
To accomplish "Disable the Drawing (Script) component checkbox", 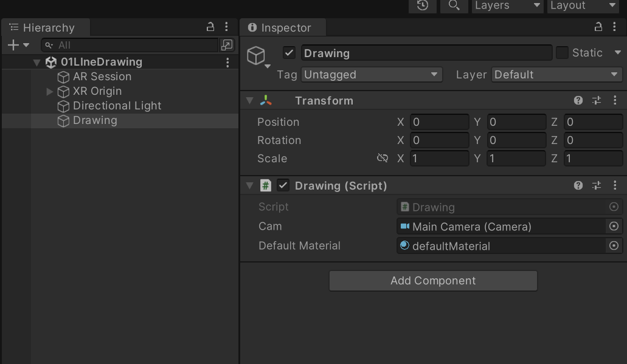I will tap(283, 185).
